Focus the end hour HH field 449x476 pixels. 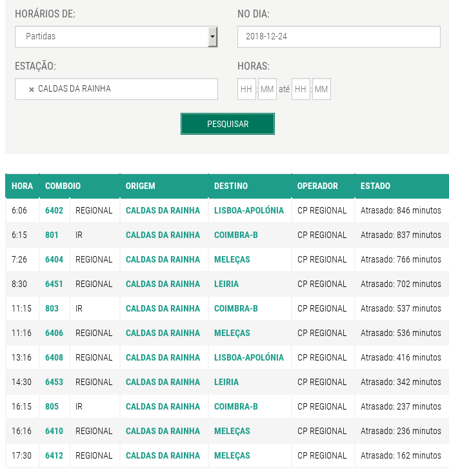tap(301, 89)
